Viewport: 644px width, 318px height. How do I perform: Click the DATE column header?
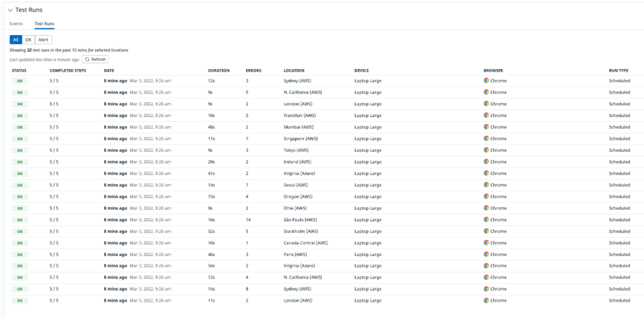click(109, 71)
